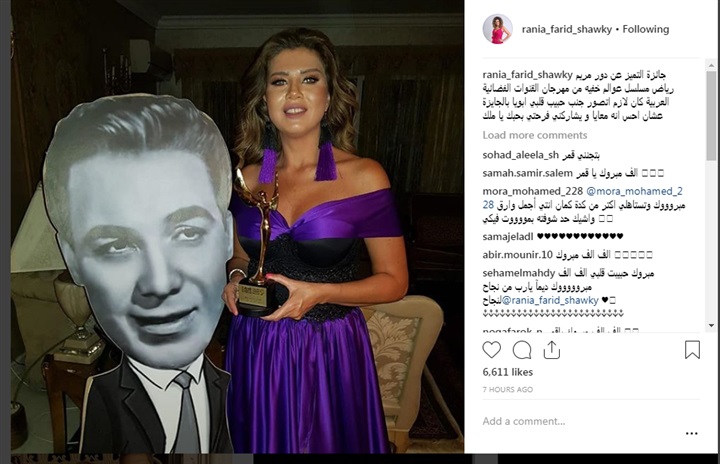View the 6,611 likes list
This screenshot has height=464, width=720.
(507, 372)
